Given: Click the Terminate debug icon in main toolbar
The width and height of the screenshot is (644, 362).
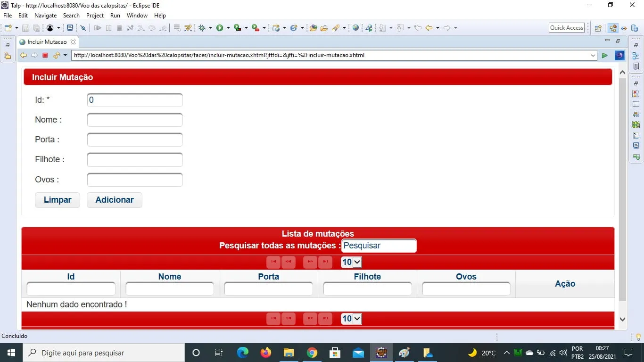Looking at the screenshot, I should click(x=119, y=28).
